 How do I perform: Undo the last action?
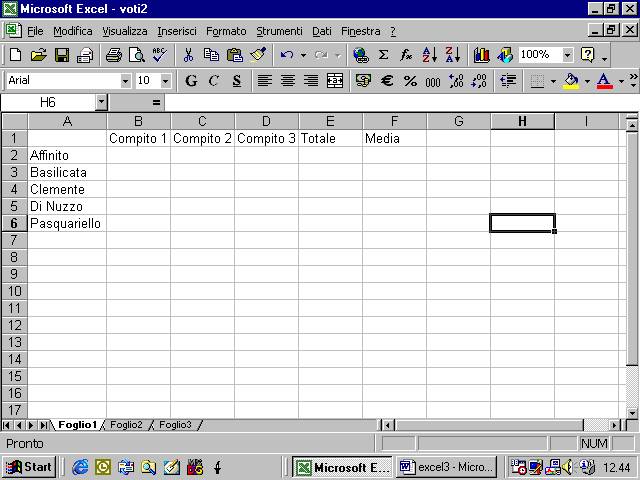coord(287,55)
